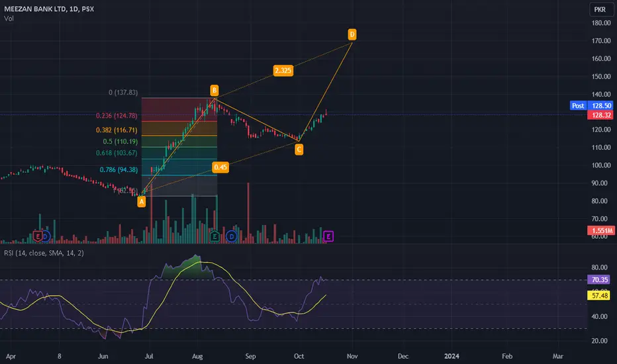Select the 0.5 (110.19) Fibonacci level label
The width and height of the screenshot is (617, 364).
pyautogui.click(x=120, y=142)
